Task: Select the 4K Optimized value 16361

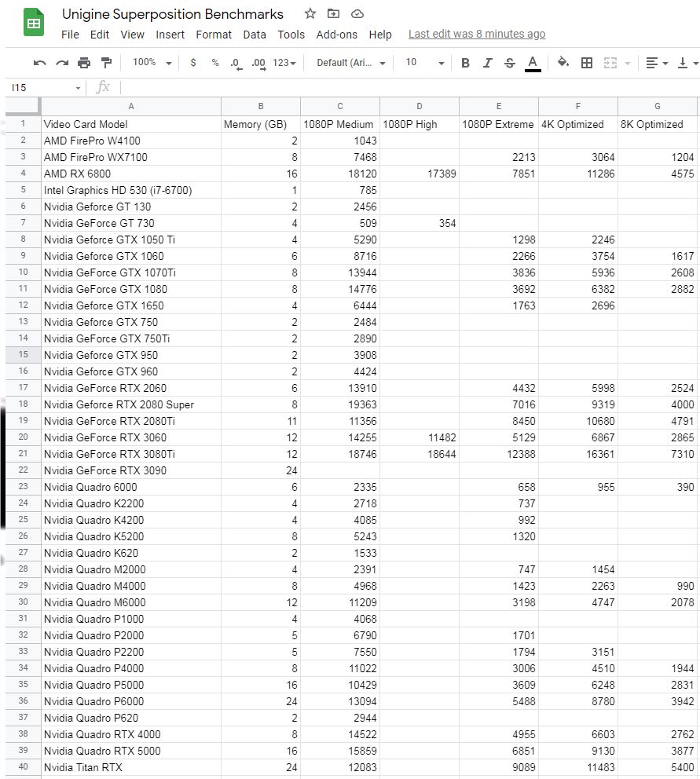Action: (x=578, y=454)
